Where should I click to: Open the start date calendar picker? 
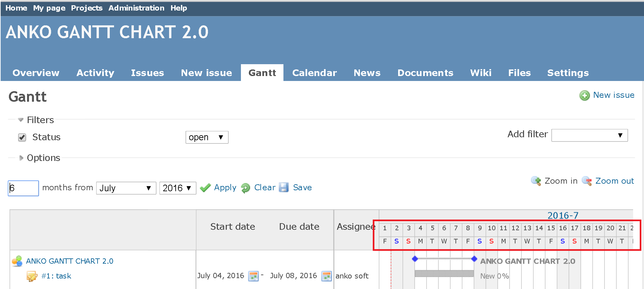[x=253, y=276]
